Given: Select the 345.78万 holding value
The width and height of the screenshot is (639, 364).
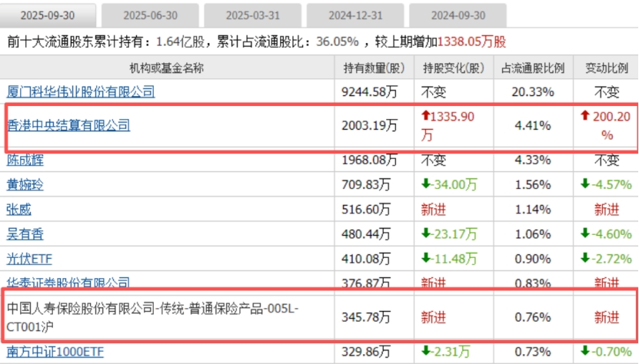Looking at the screenshot, I should (x=366, y=317).
